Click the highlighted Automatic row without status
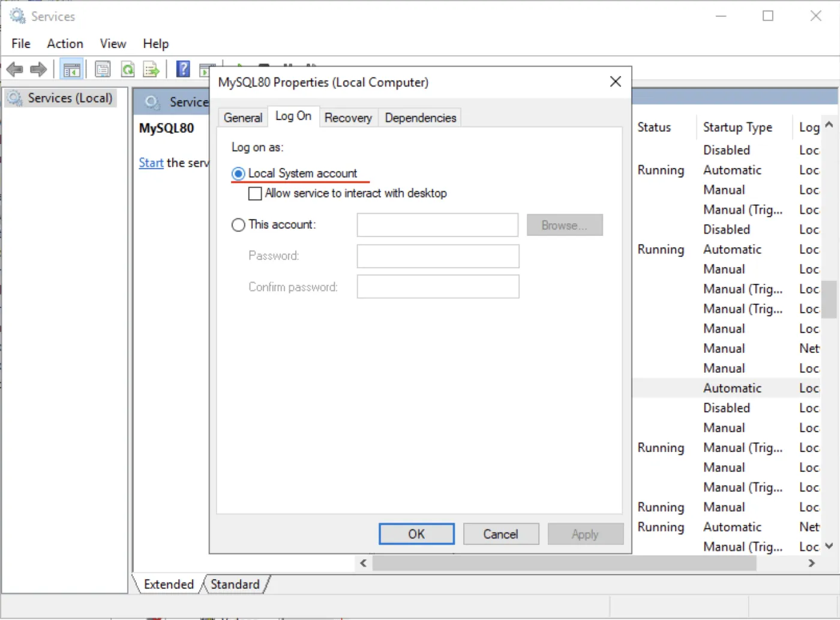 pos(727,388)
